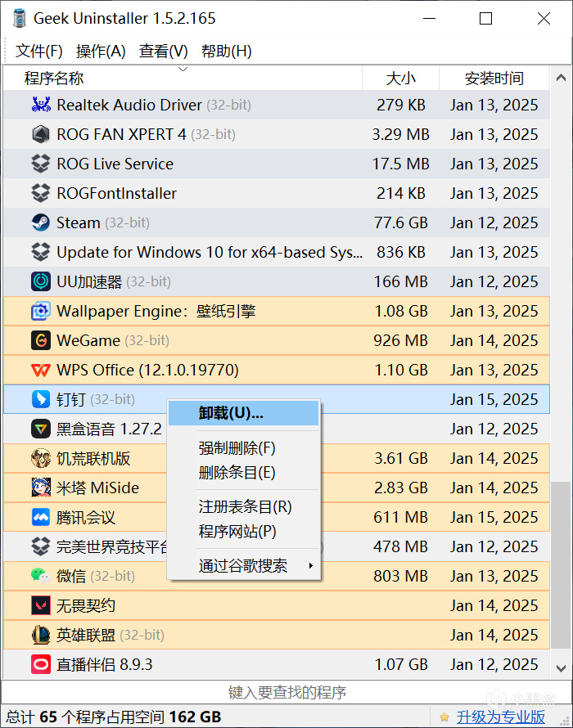Click the 程序名称 column sort header
This screenshot has width=573, height=728.
point(54,79)
